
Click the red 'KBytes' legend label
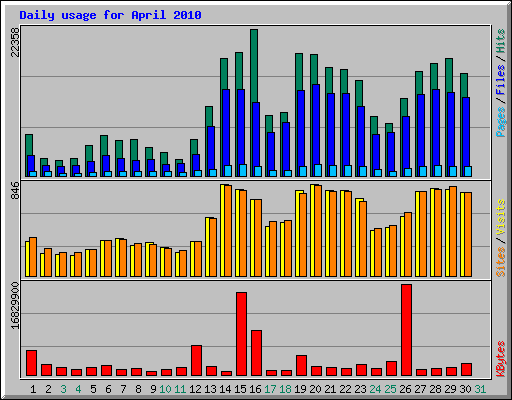point(500,359)
